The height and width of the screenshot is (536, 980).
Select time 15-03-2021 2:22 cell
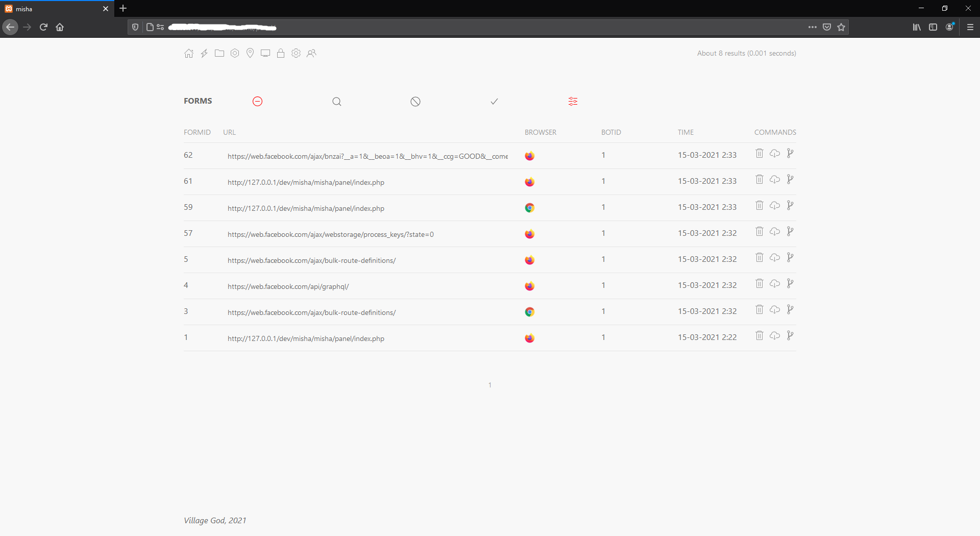(707, 337)
